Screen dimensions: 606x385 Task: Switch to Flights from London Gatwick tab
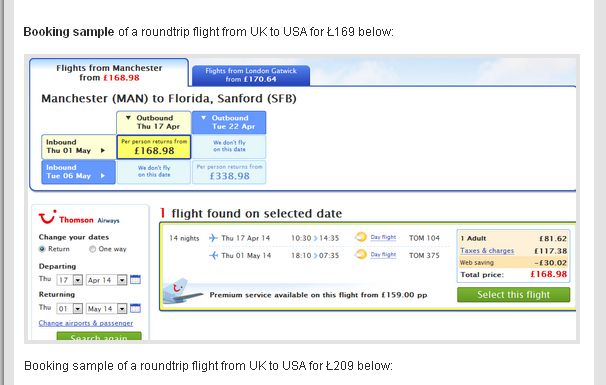[x=251, y=75]
